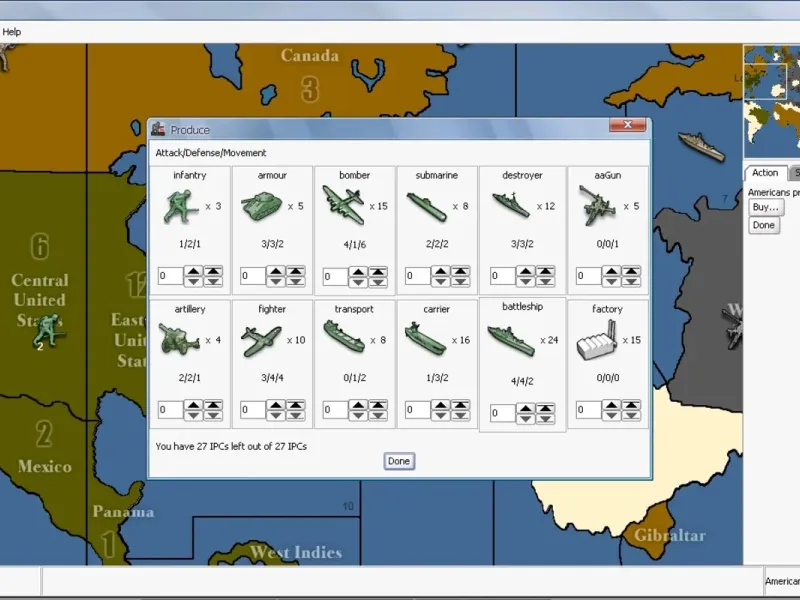Increase artillery quantity by one
The width and height of the screenshot is (800, 600).
click(193, 405)
